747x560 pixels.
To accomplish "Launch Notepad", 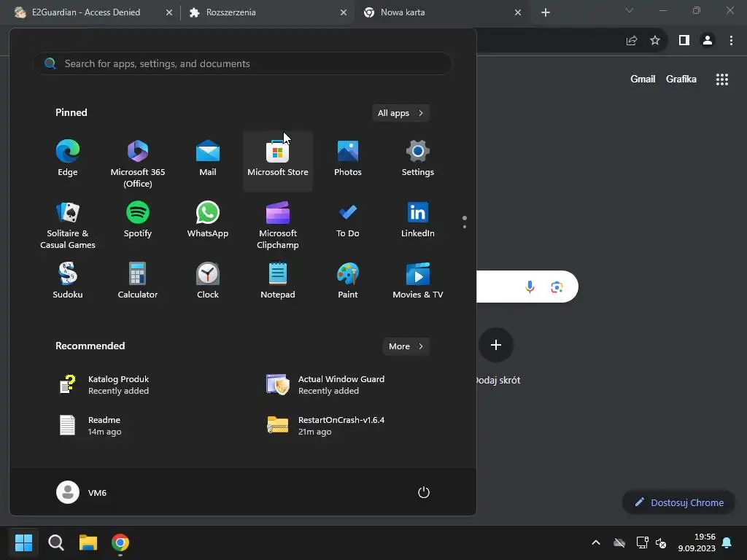I will (x=278, y=282).
